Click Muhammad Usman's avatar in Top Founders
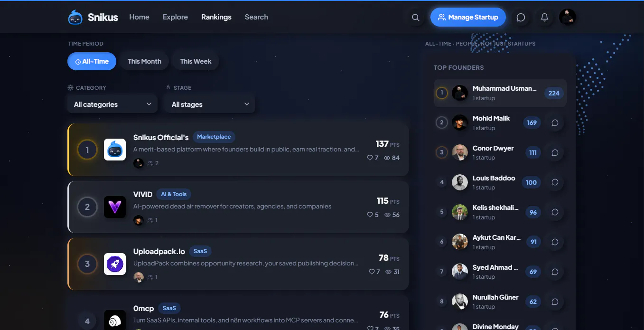Screen dimensions: 644x330 point(460,93)
